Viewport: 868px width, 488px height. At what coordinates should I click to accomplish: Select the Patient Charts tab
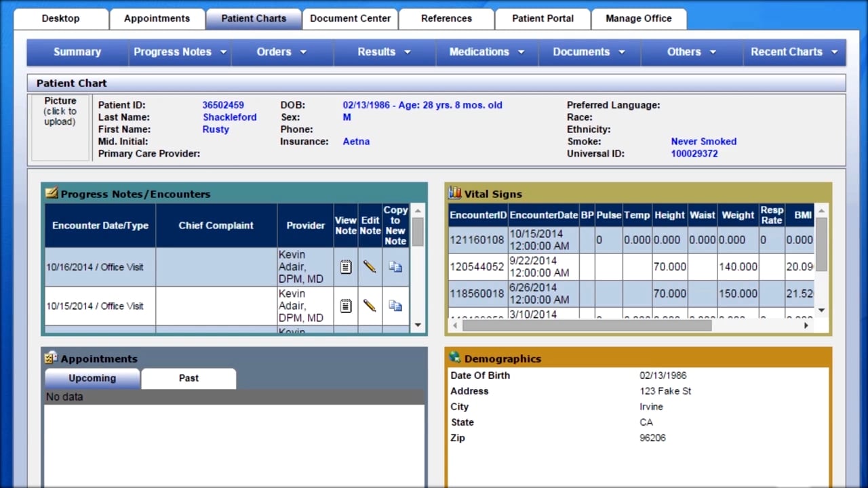pos(254,18)
